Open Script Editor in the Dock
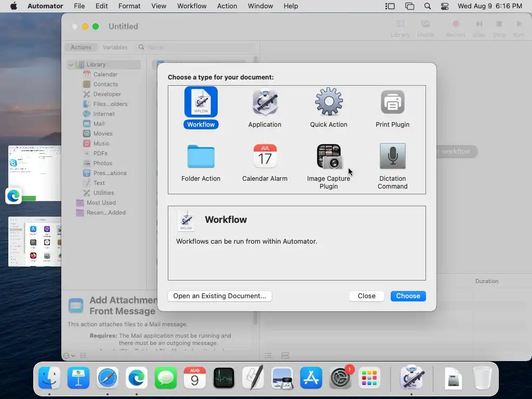The height and width of the screenshot is (399, 532). coord(253,378)
